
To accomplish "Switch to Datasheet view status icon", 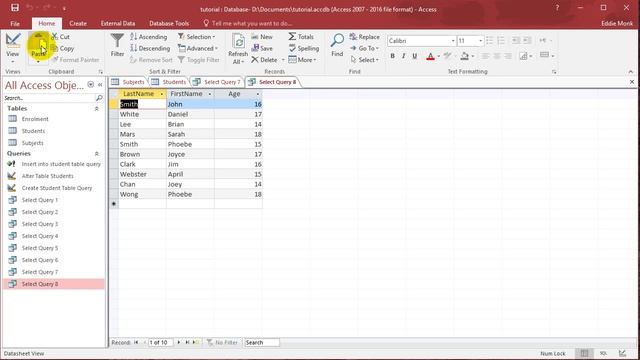I will [x=584, y=353].
